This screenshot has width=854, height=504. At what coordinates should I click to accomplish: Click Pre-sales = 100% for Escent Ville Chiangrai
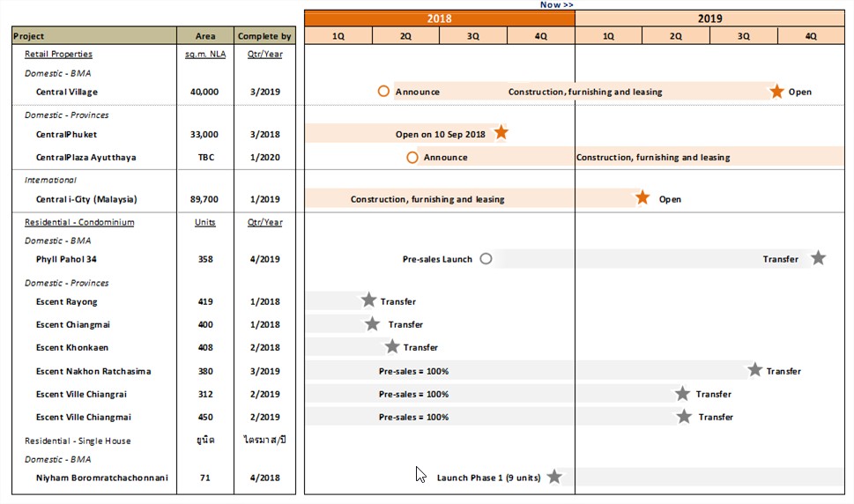pyautogui.click(x=414, y=394)
